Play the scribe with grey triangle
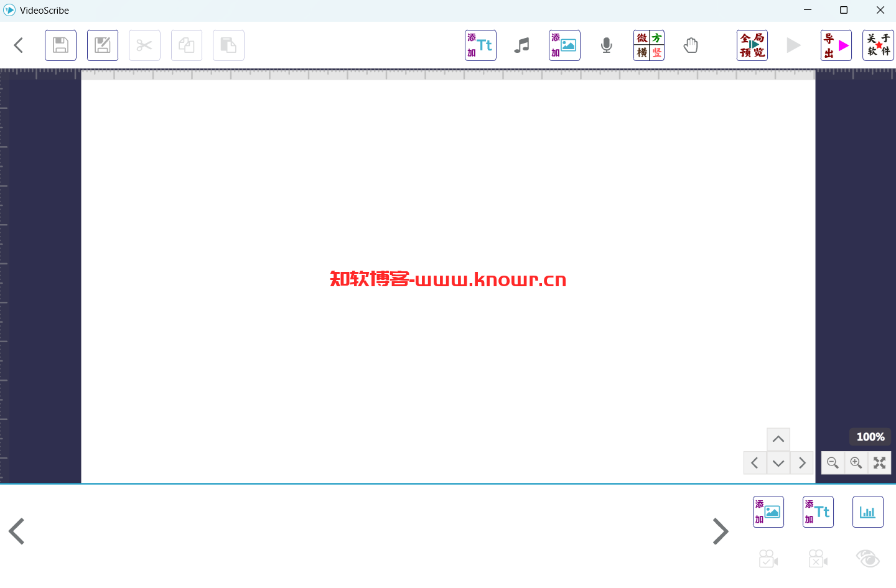This screenshot has width=896, height=588. point(793,45)
